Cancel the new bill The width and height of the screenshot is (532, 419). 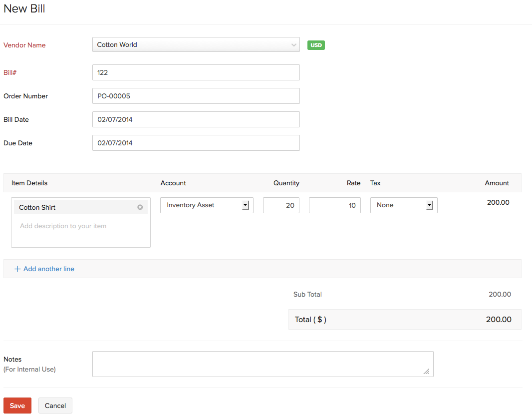pos(55,406)
